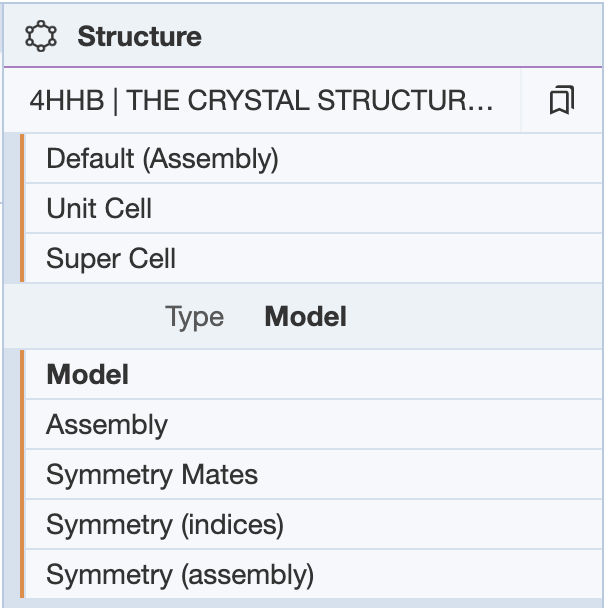
Task: Click the Type label in parameter row
Action: tap(194, 317)
